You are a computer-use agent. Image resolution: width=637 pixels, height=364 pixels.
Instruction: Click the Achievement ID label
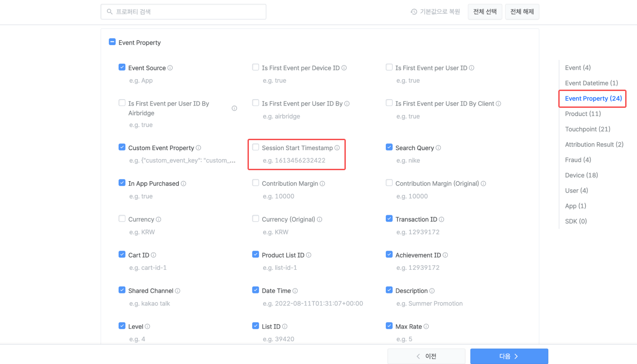pos(418,255)
